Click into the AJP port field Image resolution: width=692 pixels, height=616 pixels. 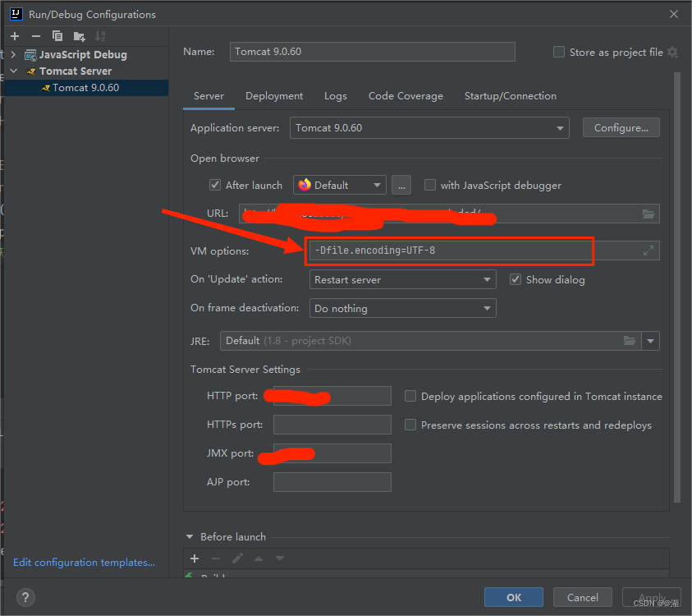tap(332, 482)
